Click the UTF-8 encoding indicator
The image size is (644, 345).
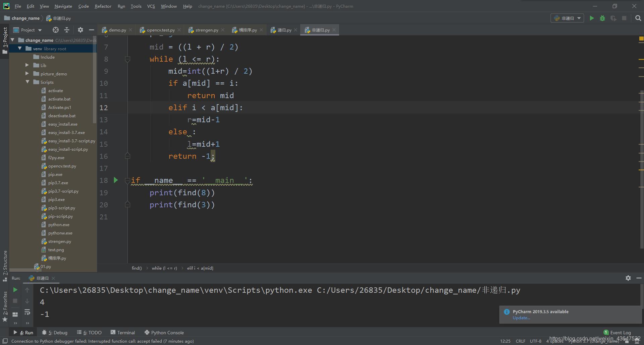tap(536, 341)
